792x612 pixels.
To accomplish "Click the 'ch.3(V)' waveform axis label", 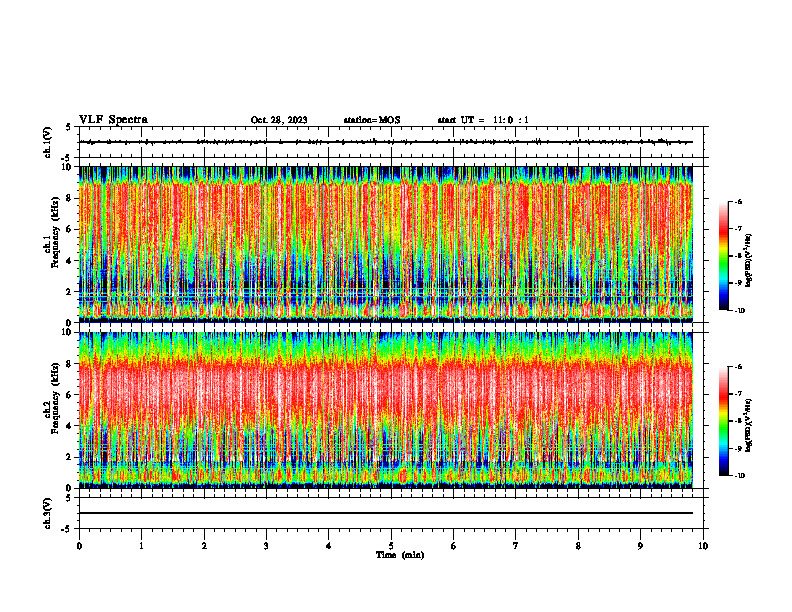I will tap(48, 513).
